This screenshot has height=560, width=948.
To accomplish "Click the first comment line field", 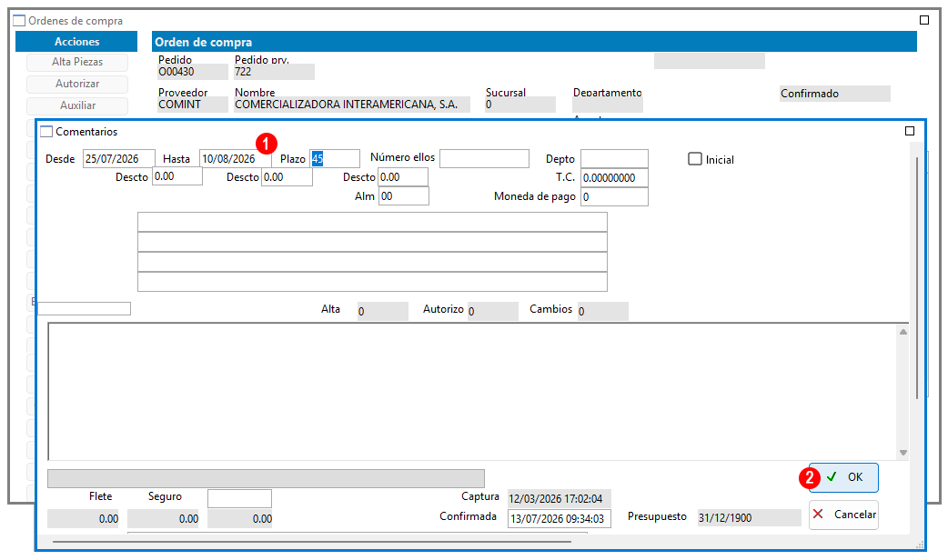I will [x=372, y=222].
